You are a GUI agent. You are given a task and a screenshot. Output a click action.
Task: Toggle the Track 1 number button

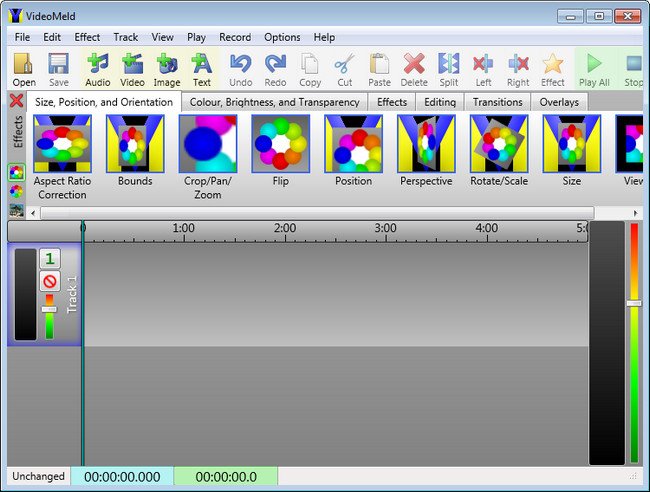(x=50, y=259)
